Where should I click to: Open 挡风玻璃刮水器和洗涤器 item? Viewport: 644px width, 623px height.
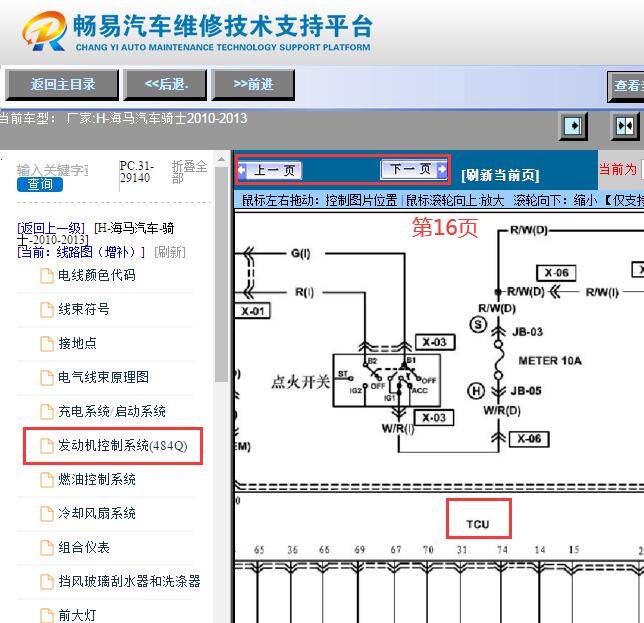coord(129,582)
